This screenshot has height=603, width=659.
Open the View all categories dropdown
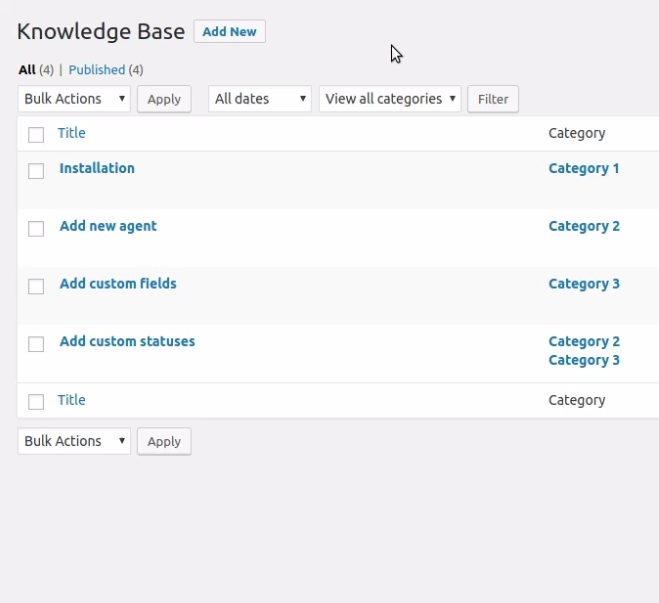coord(390,99)
